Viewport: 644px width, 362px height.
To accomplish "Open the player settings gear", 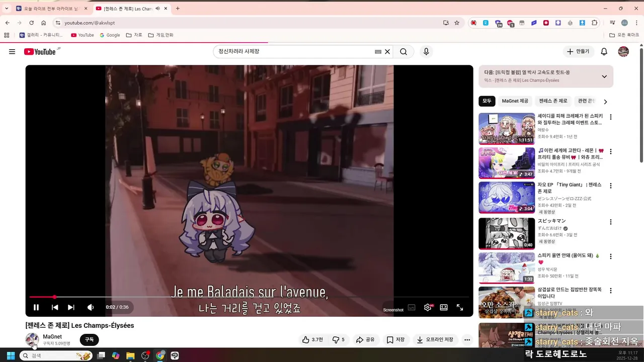I will click(428, 307).
